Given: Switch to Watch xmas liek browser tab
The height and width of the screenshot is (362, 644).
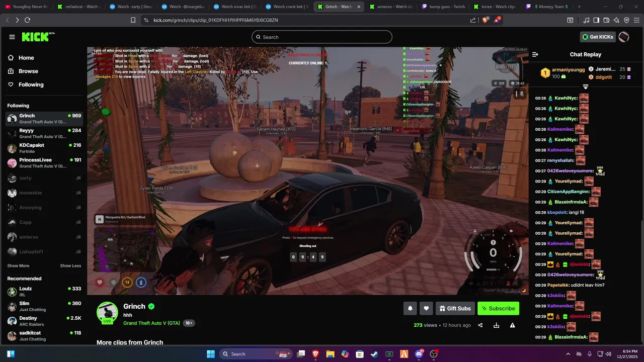Looking at the screenshot, I should (234, 7).
